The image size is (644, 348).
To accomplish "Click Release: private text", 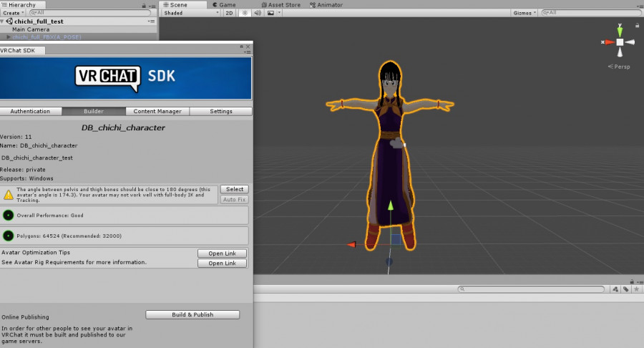I will click(23, 169).
